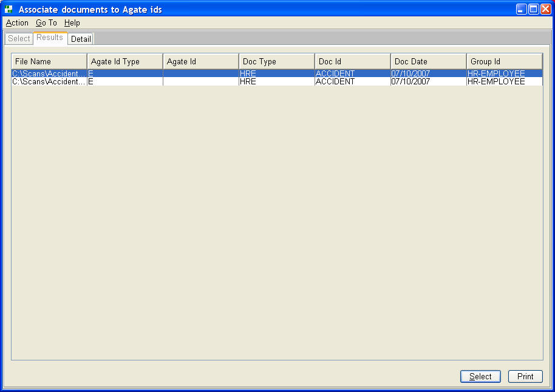Click 07/10/2007 in the highlighted first row
This screenshot has width=555, height=392.
coord(410,73)
